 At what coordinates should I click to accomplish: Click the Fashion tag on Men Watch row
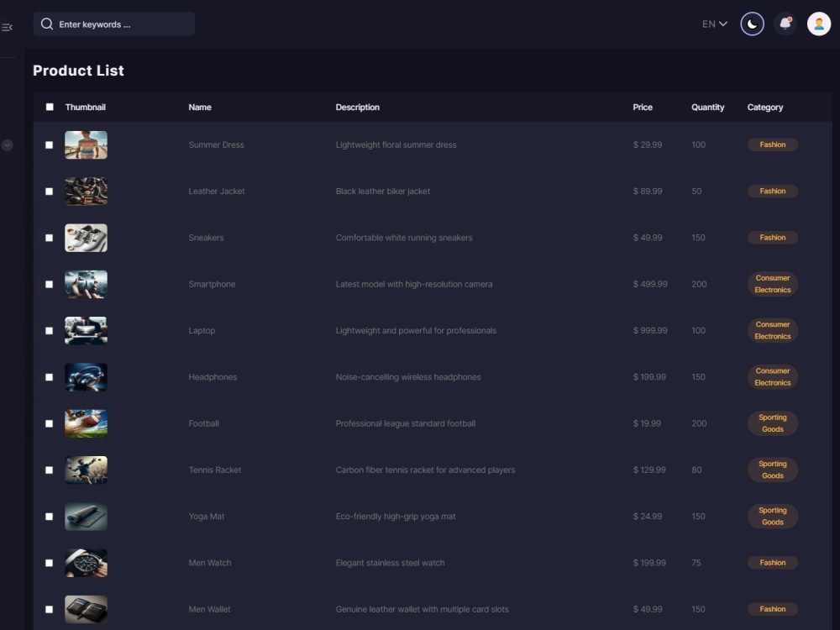coord(773,563)
